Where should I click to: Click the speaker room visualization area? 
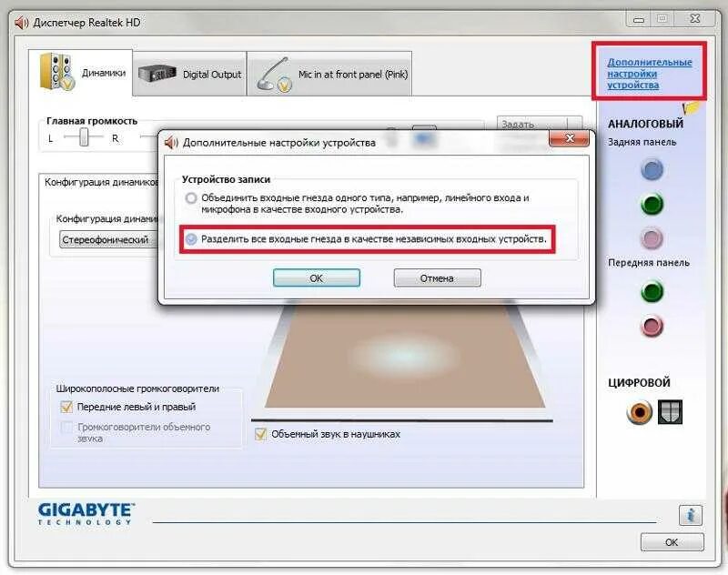404,356
